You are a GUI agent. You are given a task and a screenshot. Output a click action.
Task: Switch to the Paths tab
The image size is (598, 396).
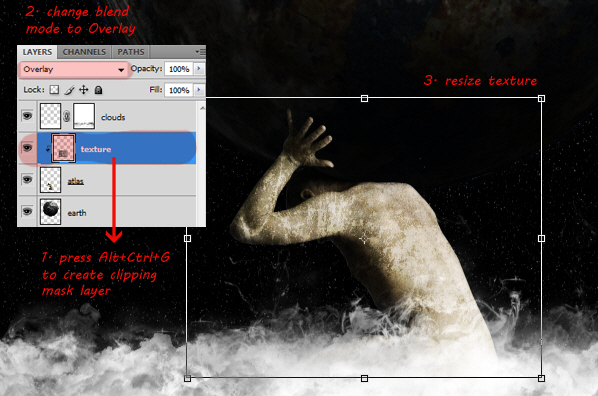tap(131, 52)
